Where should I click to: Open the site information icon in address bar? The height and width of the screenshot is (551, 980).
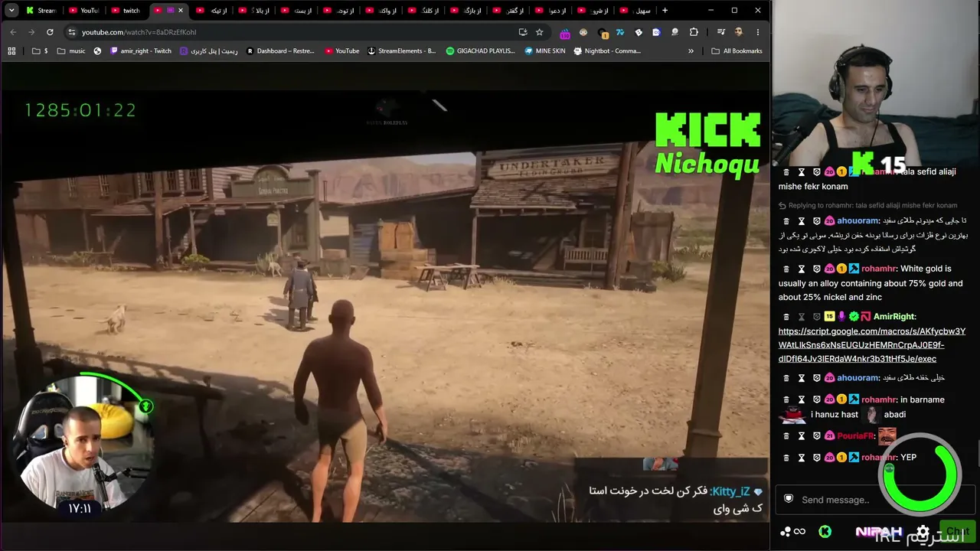pyautogui.click(x=72, y=32)
